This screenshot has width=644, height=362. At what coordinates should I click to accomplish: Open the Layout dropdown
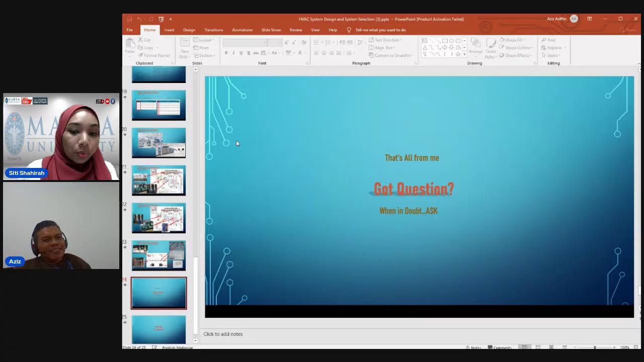pyautogui.click(x=204, y=40)
